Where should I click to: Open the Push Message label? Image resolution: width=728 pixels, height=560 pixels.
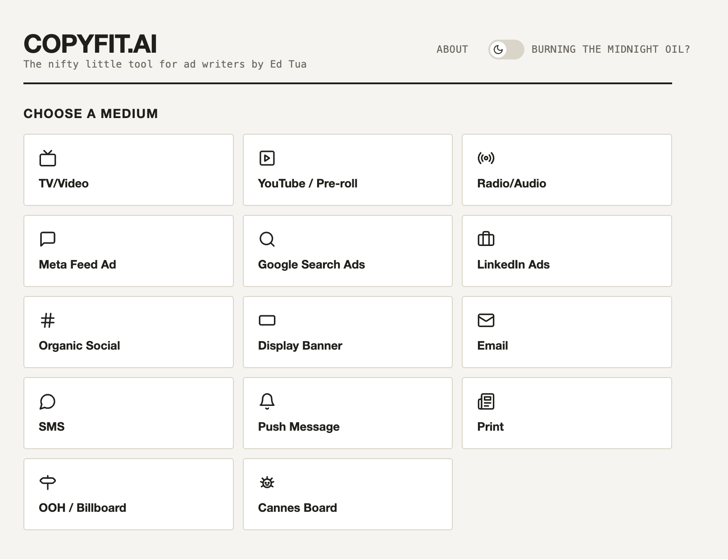[x=299, y=427]
